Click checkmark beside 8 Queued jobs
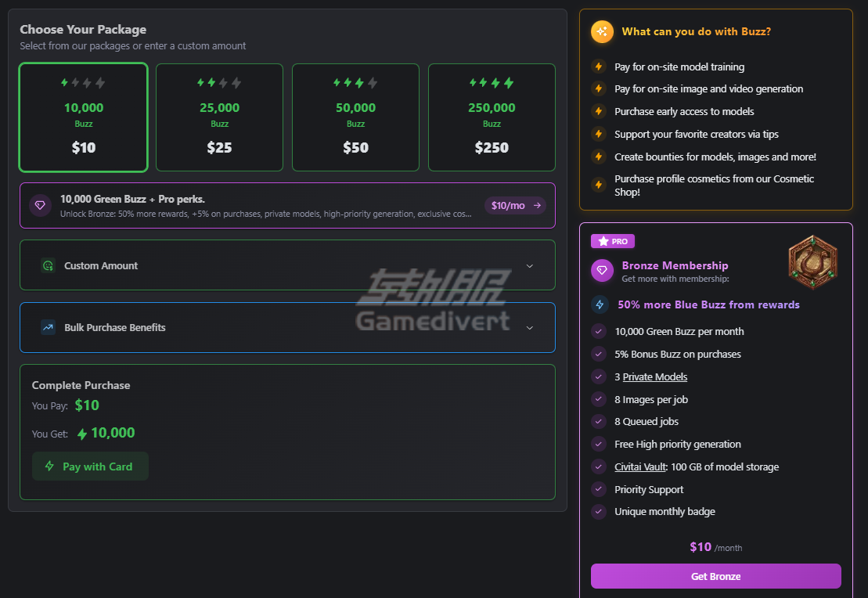The image size is (868, 598). pos(599,421)
